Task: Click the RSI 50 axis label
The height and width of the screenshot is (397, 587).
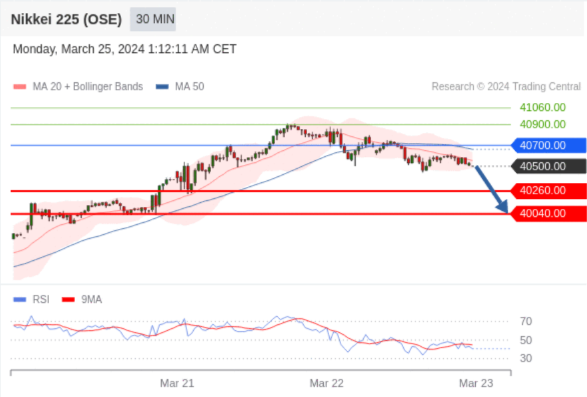Action: click(x=526, y=340)
